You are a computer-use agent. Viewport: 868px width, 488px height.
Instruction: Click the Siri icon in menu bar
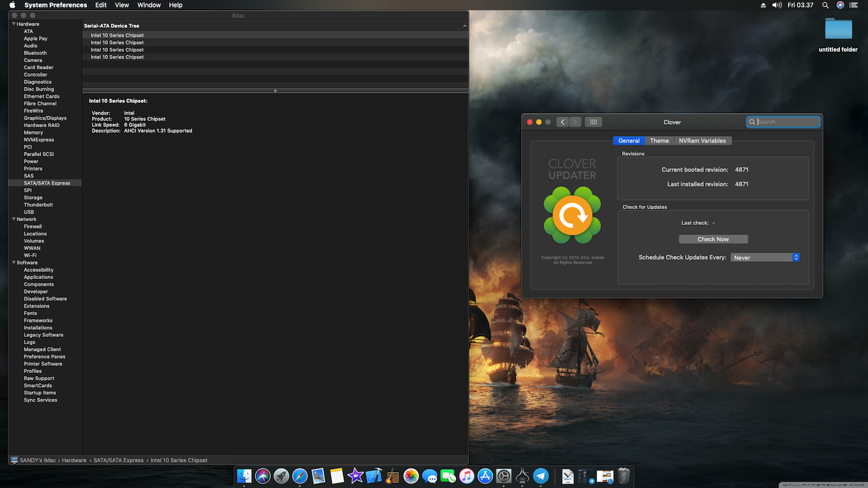tap(841, 5)
